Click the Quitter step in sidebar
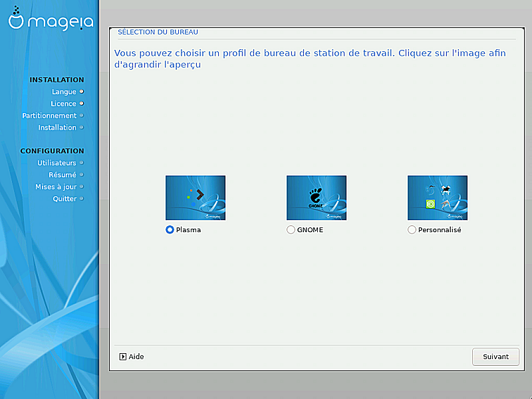The height and width of the screenshot is (399, 532). [x=65, y=199]
